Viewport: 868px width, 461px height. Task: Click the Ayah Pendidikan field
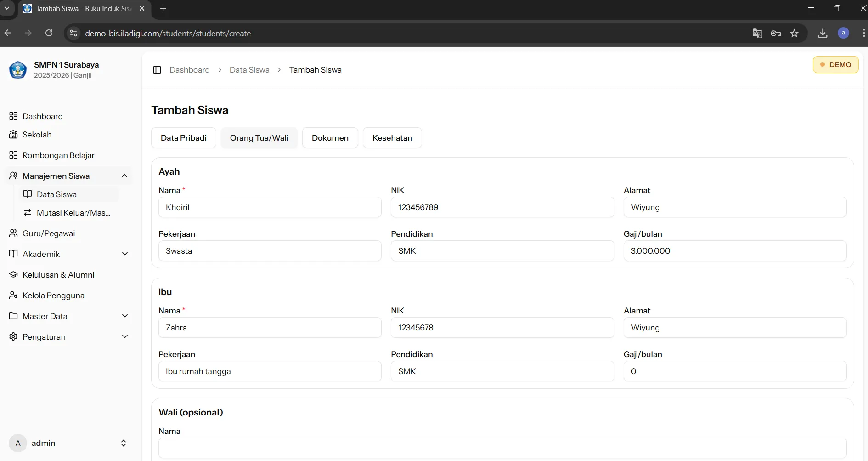[502, 251]
